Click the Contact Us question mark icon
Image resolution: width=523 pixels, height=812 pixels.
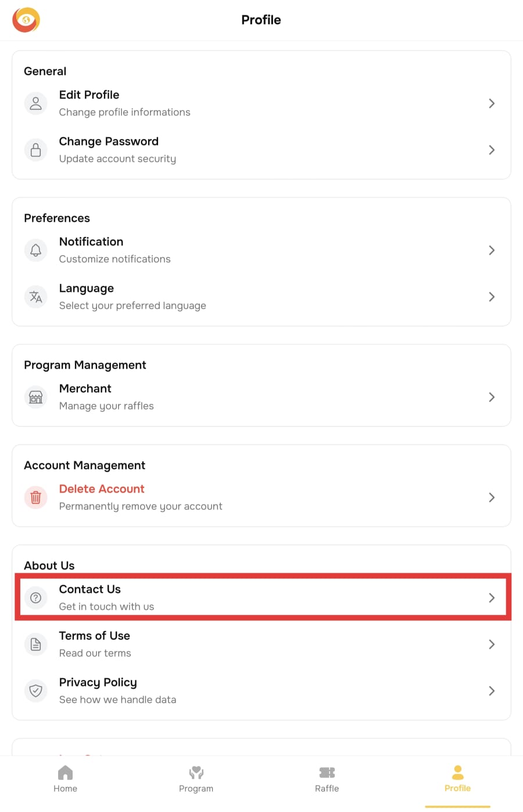click(x=35, y=597)
